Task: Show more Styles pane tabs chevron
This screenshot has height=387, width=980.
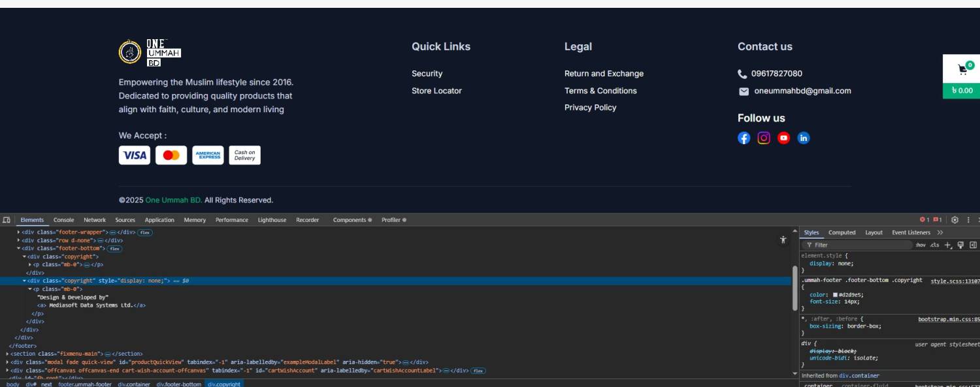Action: [940, 232]
